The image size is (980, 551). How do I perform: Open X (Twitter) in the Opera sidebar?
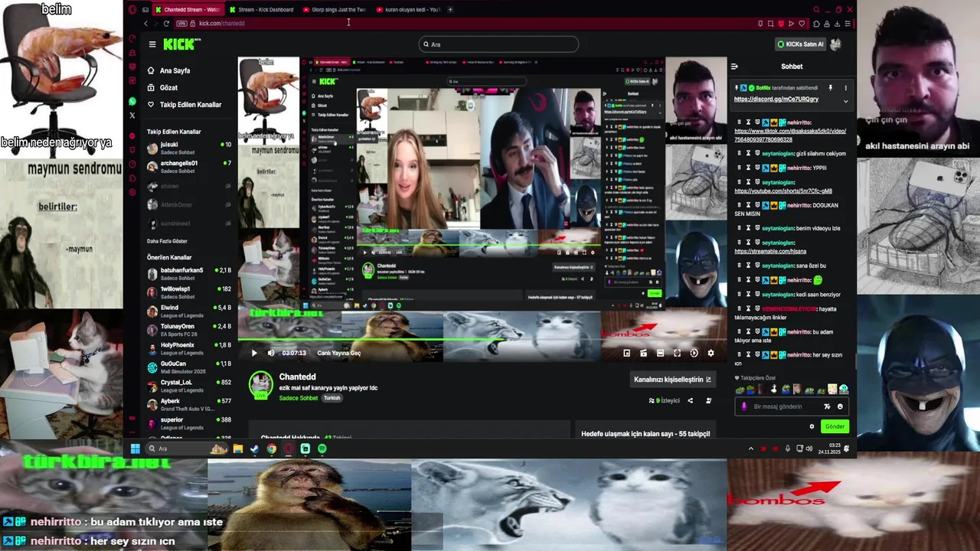(132, 116)
